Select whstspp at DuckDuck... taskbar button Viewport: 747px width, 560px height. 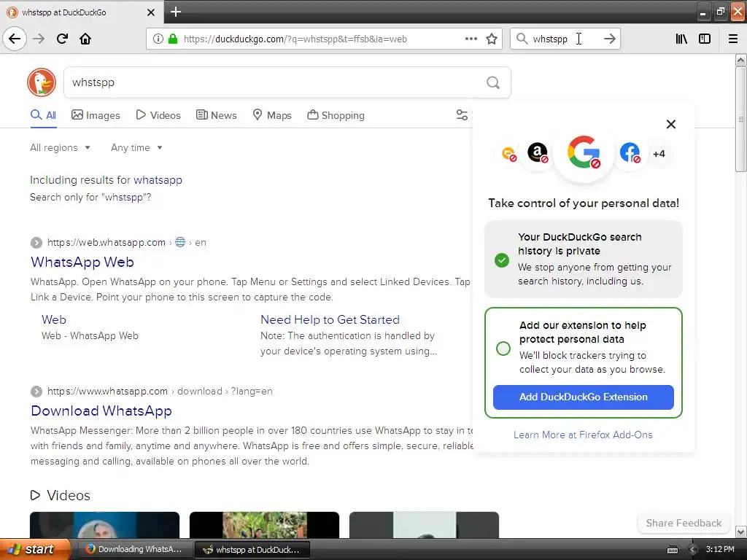coord(252,550)
